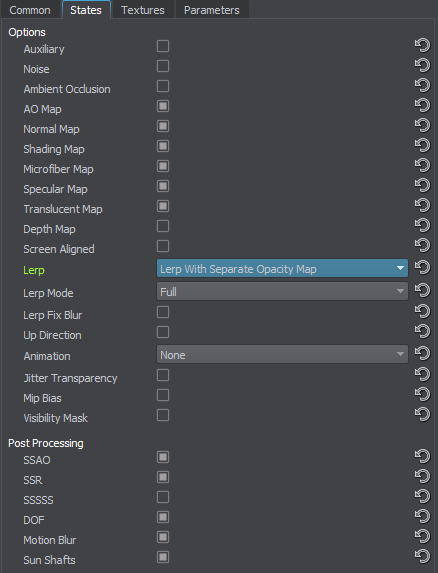438x573 pixels.
Task: Toggle the Motion Blur checkbox
Action: (x=163, y=537)
